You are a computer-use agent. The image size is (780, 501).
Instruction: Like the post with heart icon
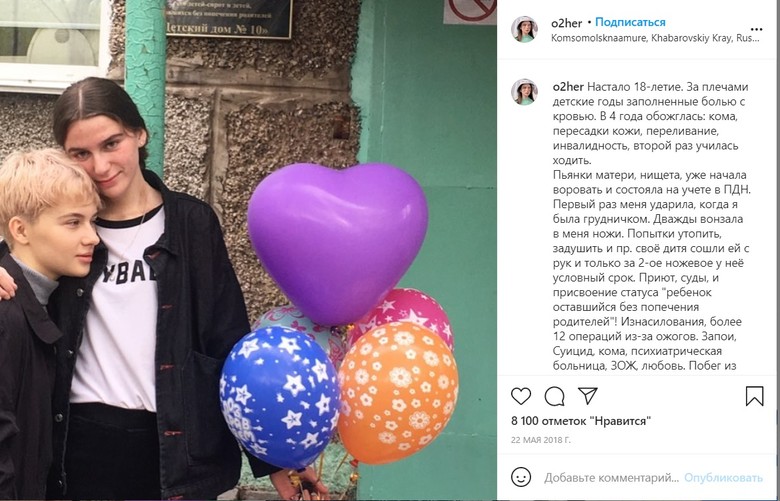click(x=521, y=396)
